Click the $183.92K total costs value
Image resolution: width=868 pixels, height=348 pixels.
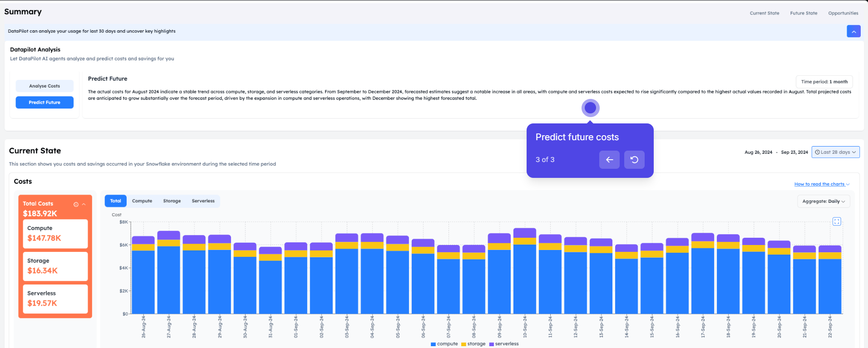tap(40, 214)
